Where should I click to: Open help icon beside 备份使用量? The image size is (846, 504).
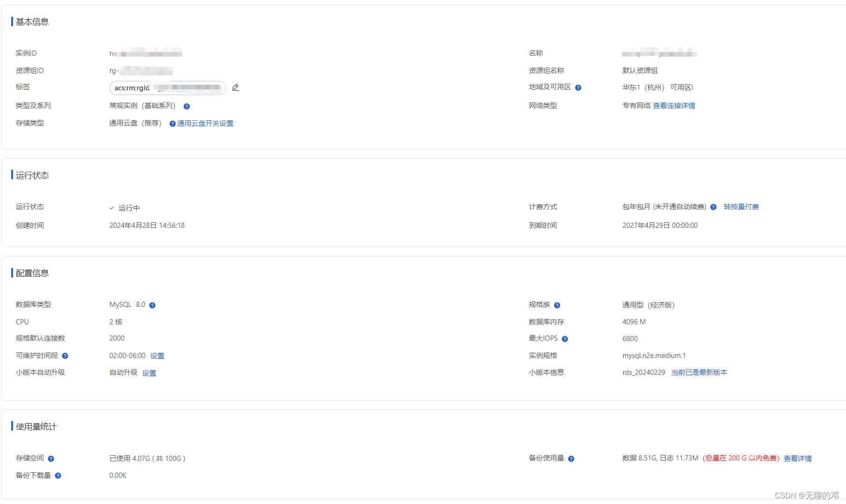(x=571, y=459)
